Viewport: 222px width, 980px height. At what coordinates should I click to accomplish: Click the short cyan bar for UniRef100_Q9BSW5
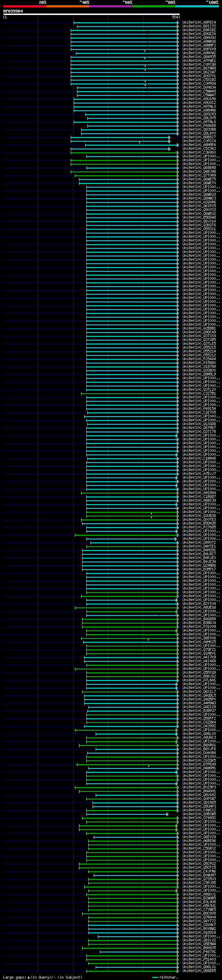[x=128, y=814]
